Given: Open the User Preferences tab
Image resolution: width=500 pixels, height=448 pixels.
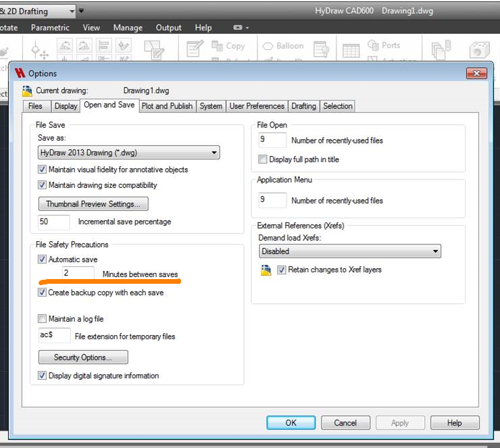Looking at the screenshot, I should click(257, 106).
